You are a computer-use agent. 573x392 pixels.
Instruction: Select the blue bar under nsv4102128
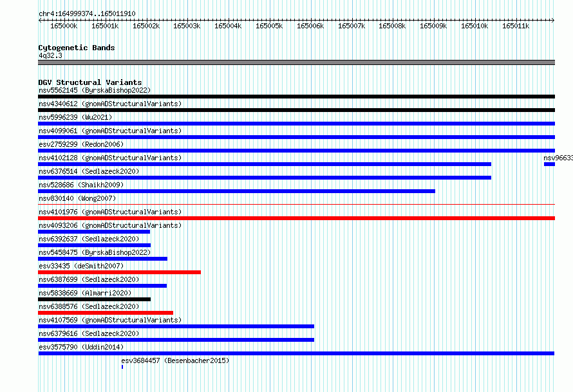pos(265,164)
